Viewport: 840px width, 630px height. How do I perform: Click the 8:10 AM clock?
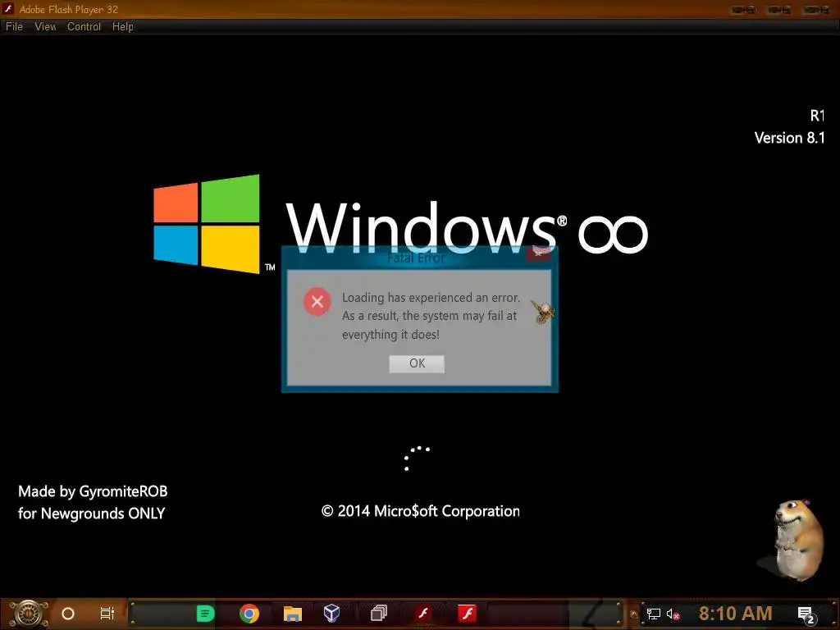pyautogui.click(x=736, y=613)
